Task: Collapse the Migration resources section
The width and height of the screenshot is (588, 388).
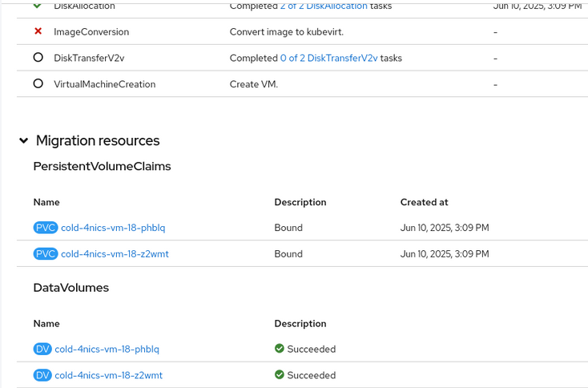Action: [24, 141]
